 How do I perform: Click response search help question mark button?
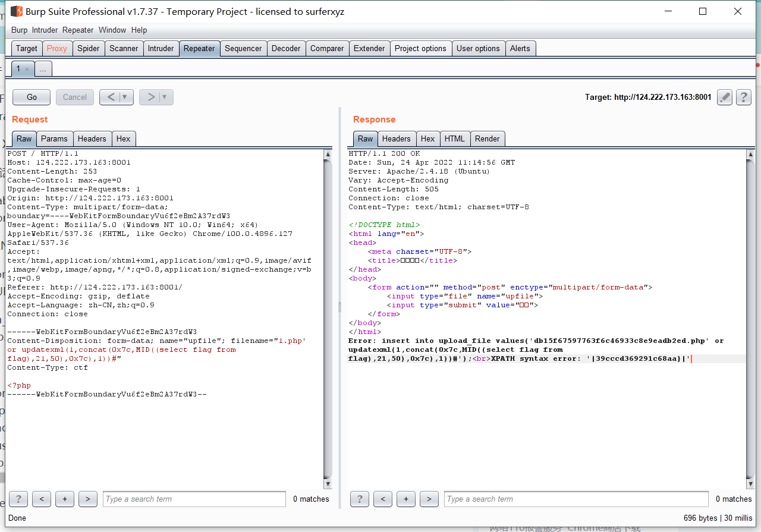[360, 499]
